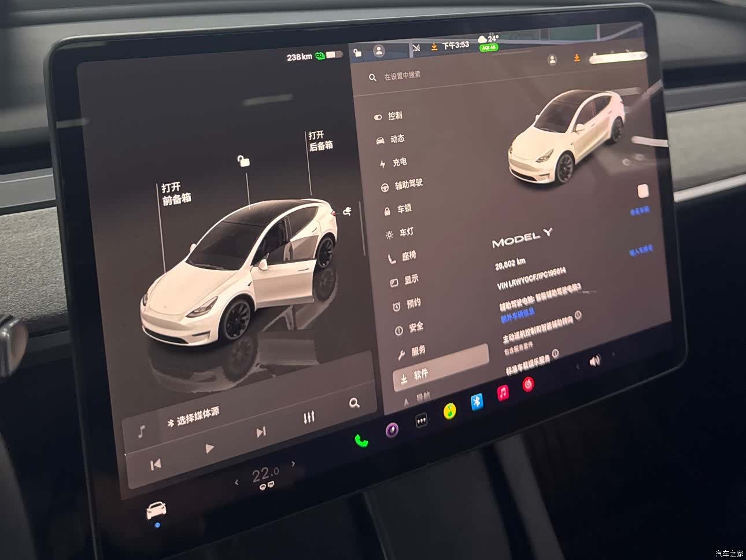The height and width of the screenshot is (560, 746).
Task: Tap the music note media icon
Action: pos(141,431)
